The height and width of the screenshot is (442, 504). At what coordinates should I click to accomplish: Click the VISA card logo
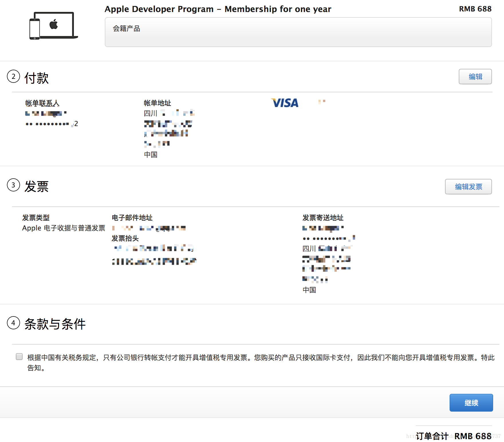tap(285, 103)
